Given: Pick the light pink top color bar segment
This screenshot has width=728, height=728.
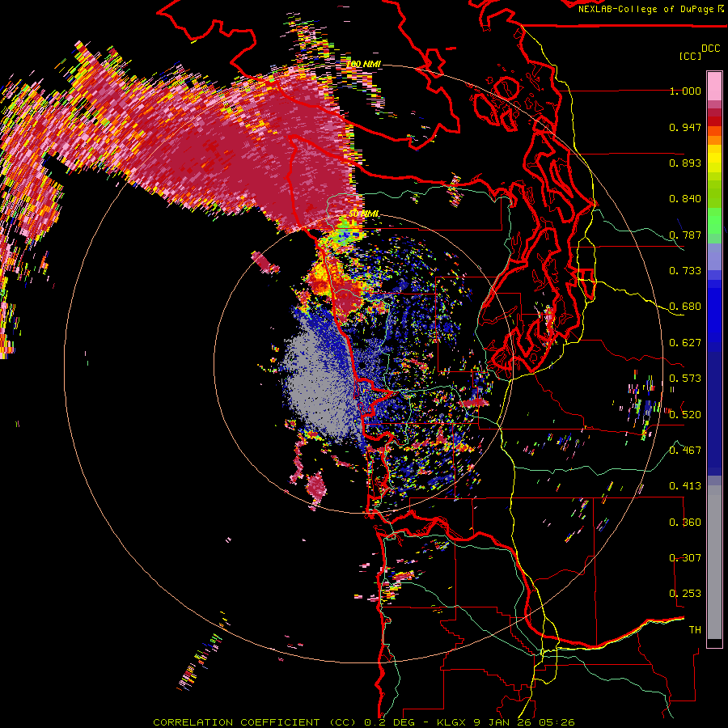Looking at the screenshot, I should [x=714, y=86].
